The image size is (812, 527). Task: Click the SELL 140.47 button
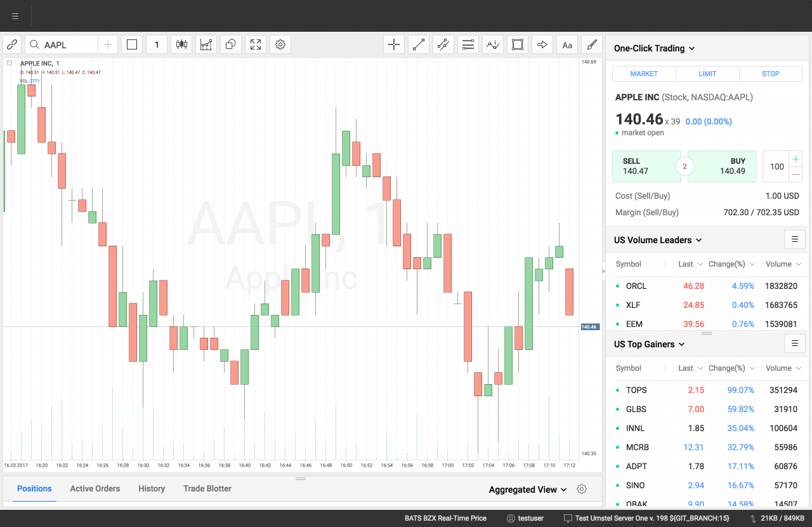coord(646,166)
